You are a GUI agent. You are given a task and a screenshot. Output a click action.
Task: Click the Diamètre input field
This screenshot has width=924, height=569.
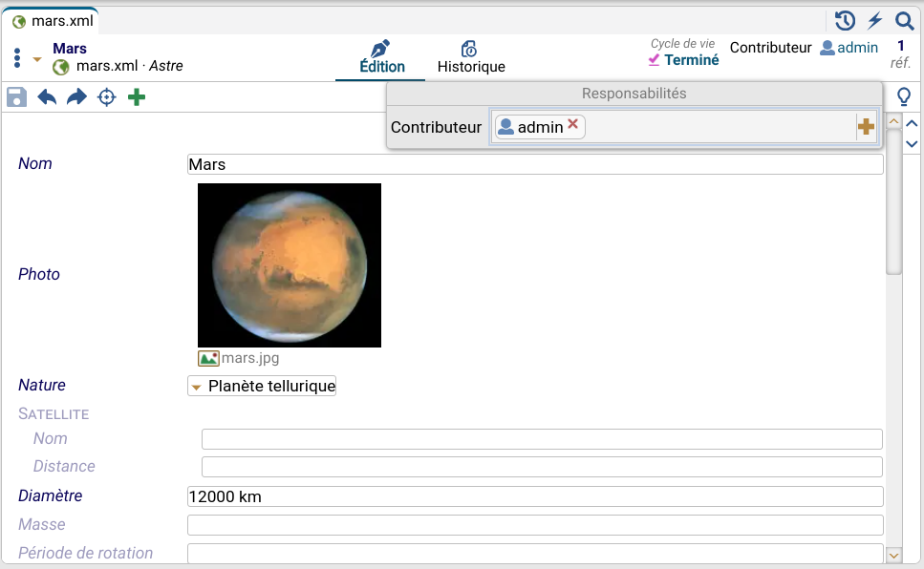point(534,496)
